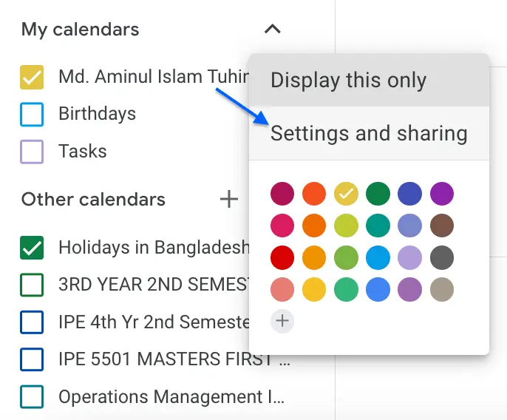Add a custom color with plus icon
507x420 pixels.
pyautogui.click(x=282, y=321)
